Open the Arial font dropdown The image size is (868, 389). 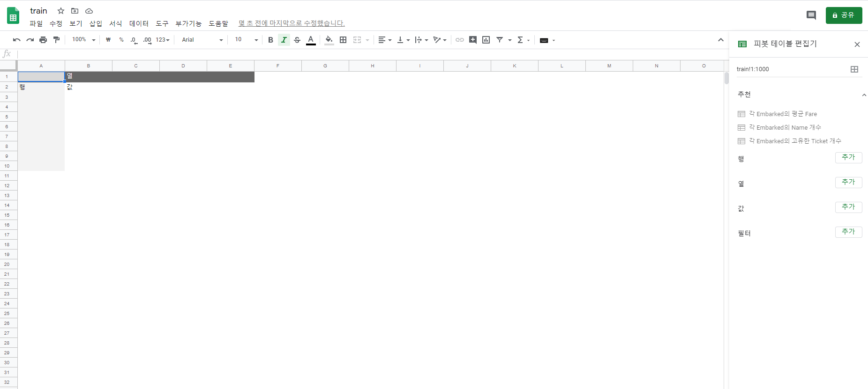click(x=202, y=40)
